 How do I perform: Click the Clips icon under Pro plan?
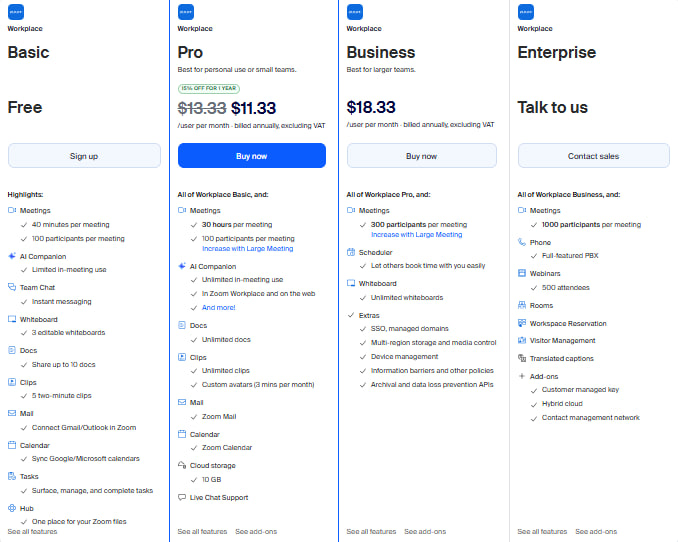pyautogui.click(x=181, y=357)
